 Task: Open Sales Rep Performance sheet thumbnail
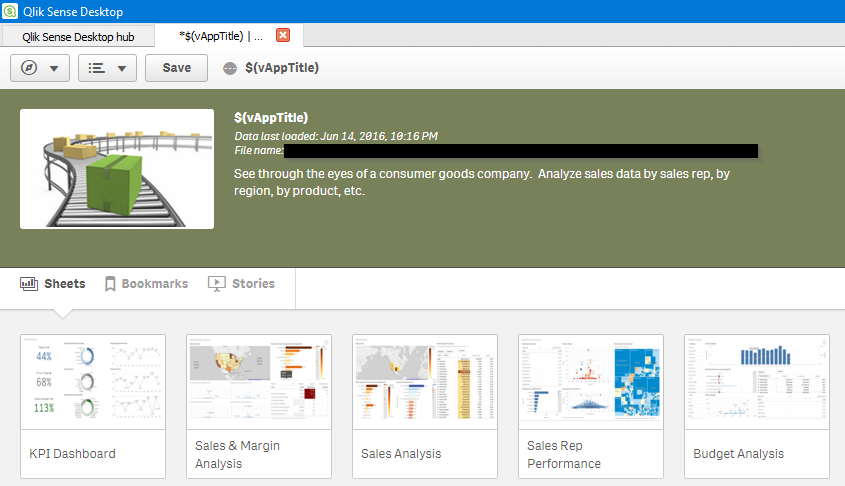(591, 382)
